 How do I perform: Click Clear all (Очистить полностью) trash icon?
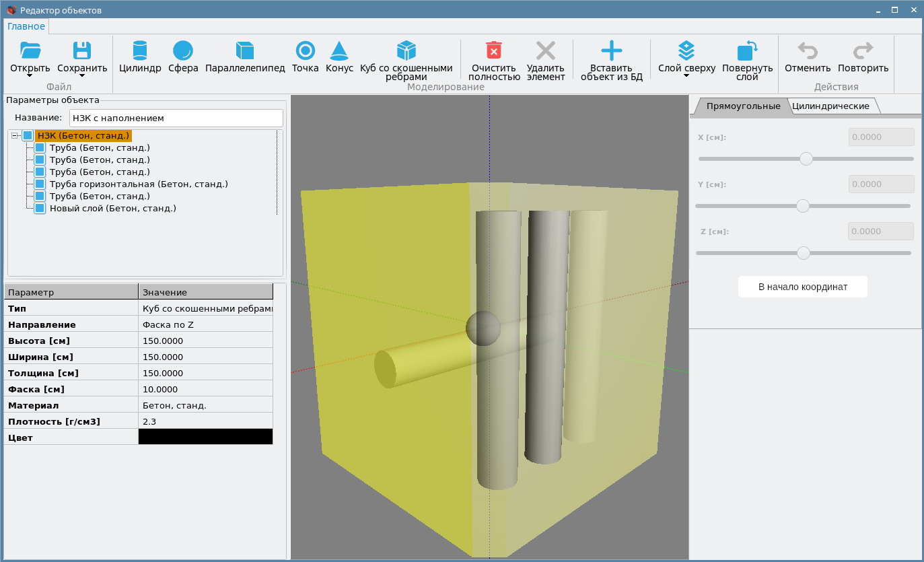(494, 51)
